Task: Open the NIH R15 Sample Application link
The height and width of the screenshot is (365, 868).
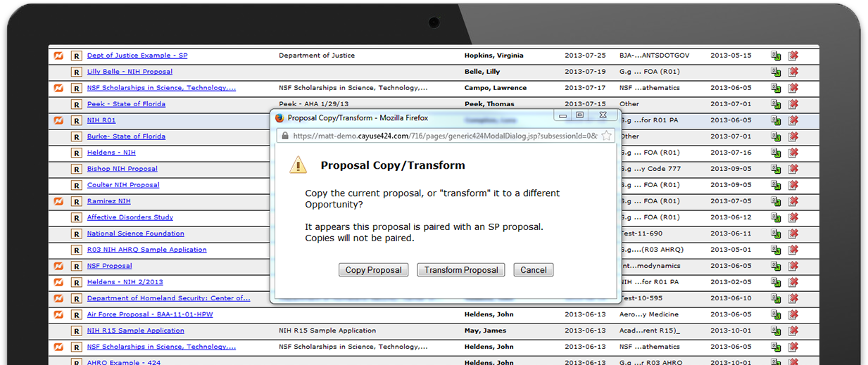Action: coord(136,331)
